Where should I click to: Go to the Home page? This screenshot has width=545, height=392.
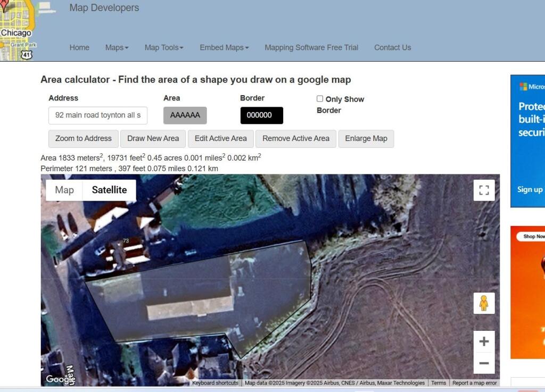click(79, 47)
